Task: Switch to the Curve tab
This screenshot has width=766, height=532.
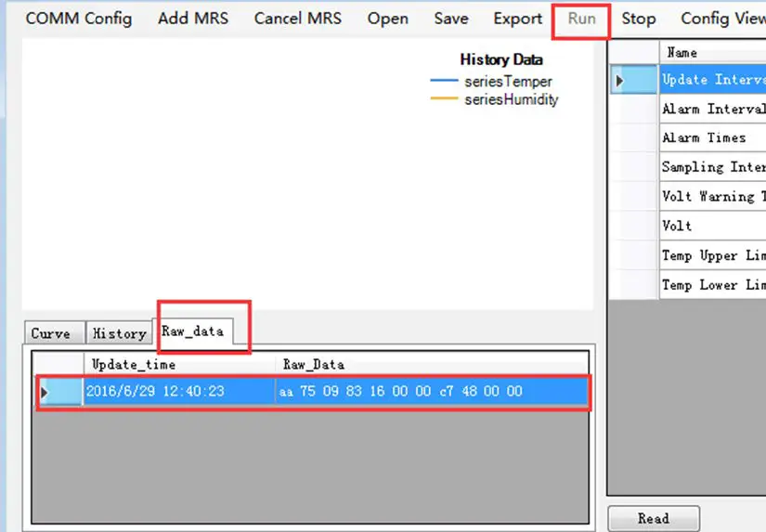Action: pos(54,333)
